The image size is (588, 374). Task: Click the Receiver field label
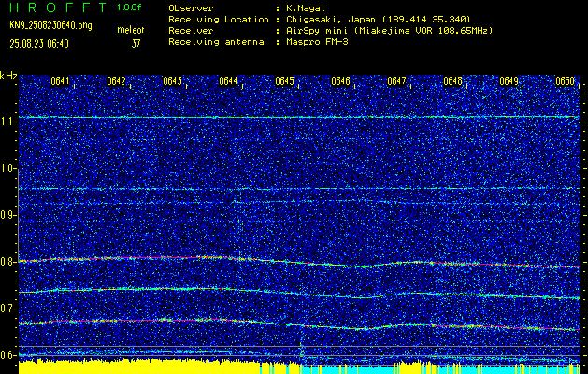click(191, 30)
